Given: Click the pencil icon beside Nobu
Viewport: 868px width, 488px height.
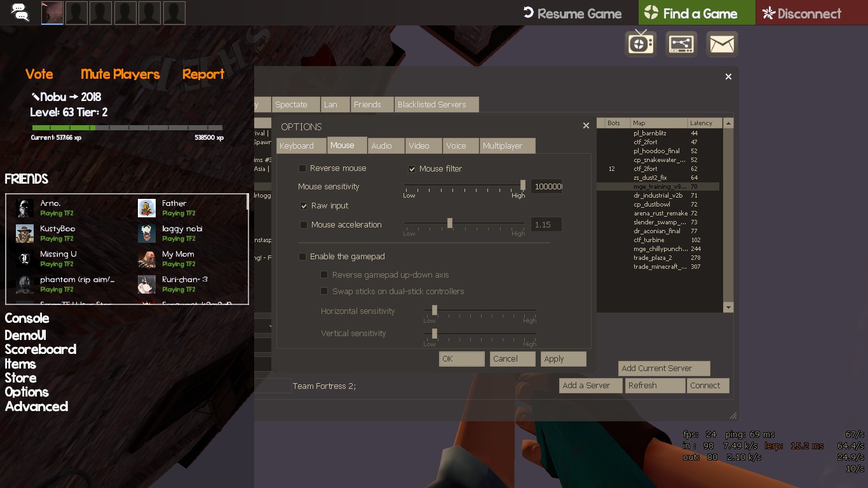Looking at the screenshot, I should [x=36, y=97].
